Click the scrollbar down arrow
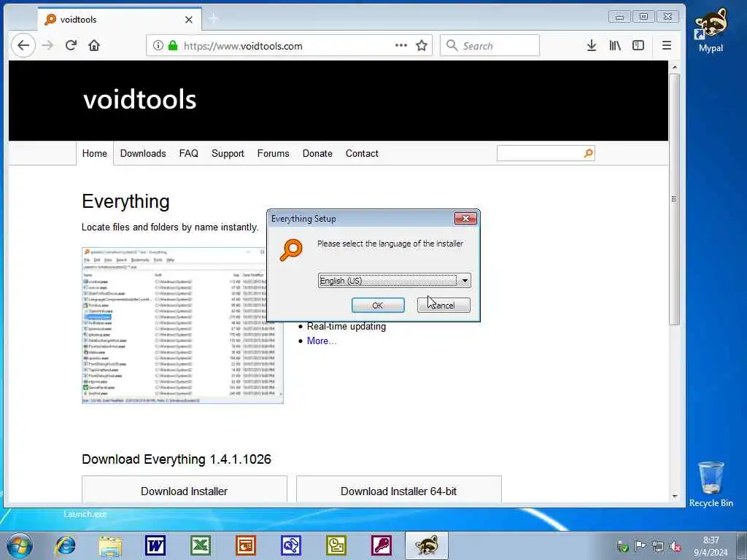 pos(674,496)
